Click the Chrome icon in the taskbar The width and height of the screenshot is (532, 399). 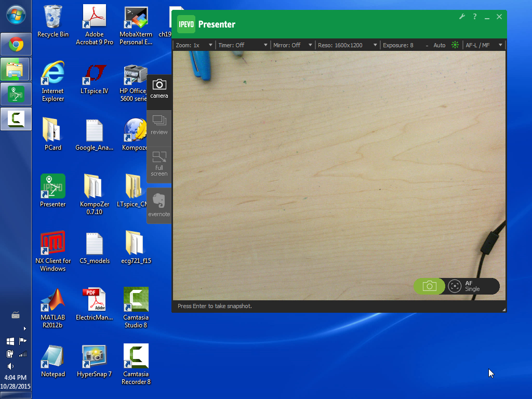click(x=16, y=45)
